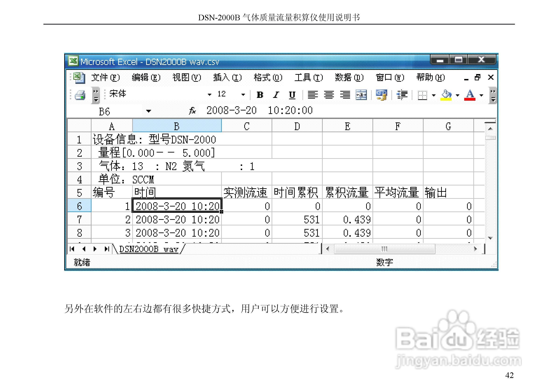Image resolution: width=556 pixels, height=392 pixels.
Task: Toggle Bold formatting
Action: [x=260, y=95]
